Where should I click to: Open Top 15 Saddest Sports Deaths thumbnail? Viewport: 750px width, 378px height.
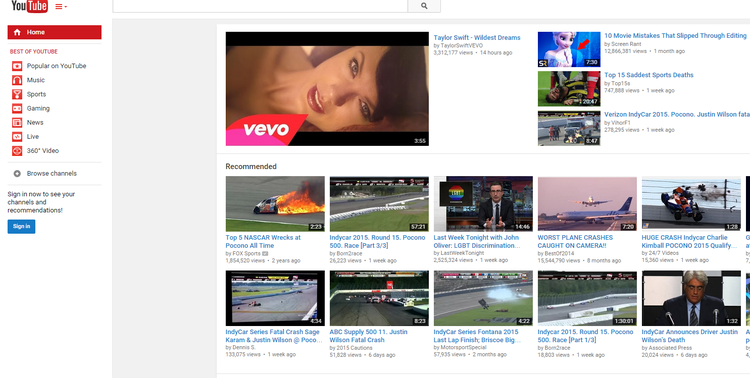(569, 89)
